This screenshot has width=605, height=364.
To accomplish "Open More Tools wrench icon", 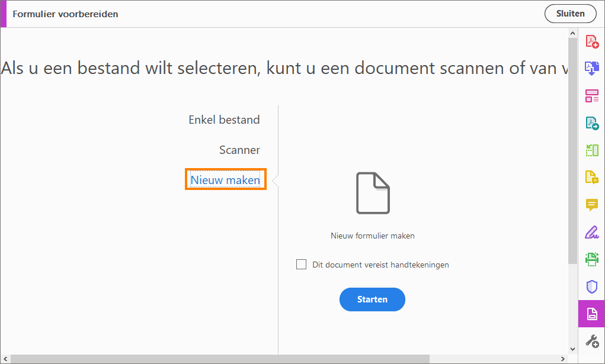I will 591,341.
